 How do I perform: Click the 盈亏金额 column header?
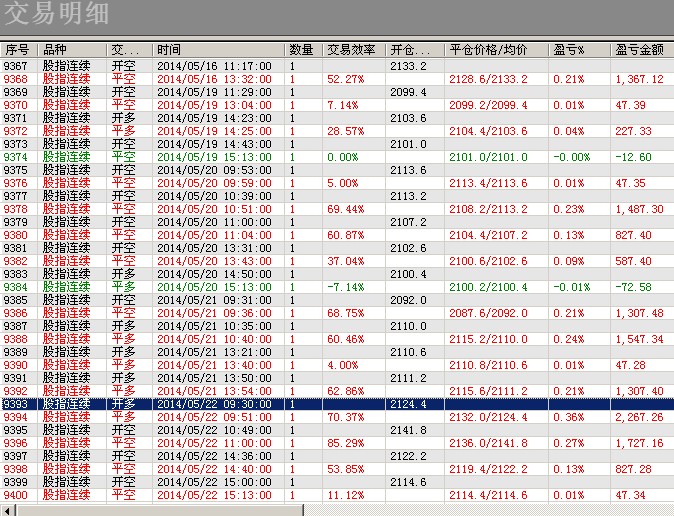click(x=642, y=50)
